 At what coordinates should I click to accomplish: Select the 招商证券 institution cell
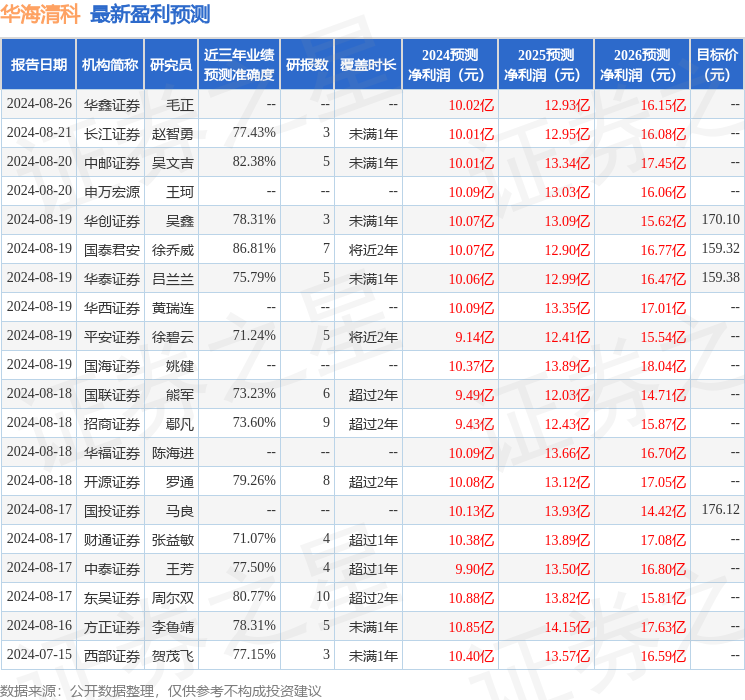tap(112, 424)
